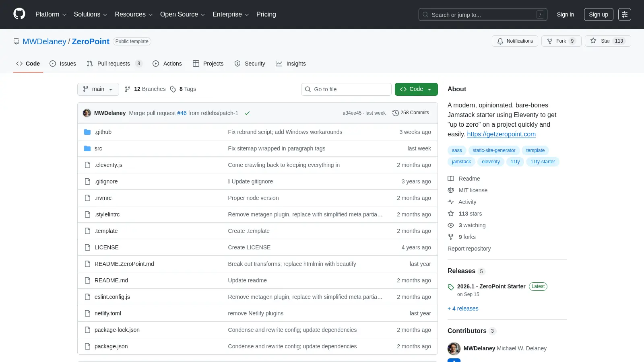Switch to the Pull requests tab
The width and height of the screenshot is (644, 362).
pyautogui.click(x=114, y=64)
